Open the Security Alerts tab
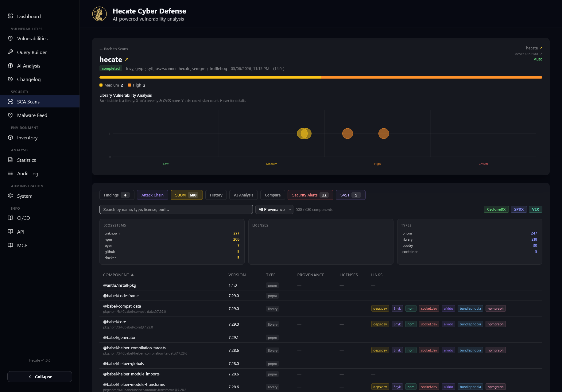562x392 pixels. (x=310, y=195)
